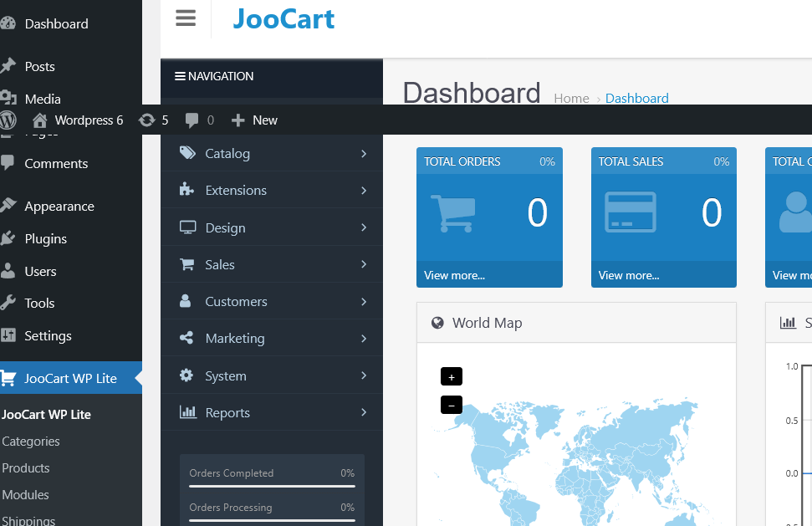
Task: Click the System gear icon
Action: pyautogui.click(x=186, y=375)
